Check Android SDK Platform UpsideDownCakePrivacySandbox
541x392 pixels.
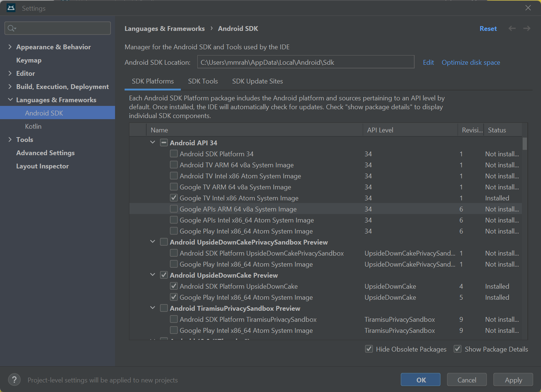(x=174, y=253)
